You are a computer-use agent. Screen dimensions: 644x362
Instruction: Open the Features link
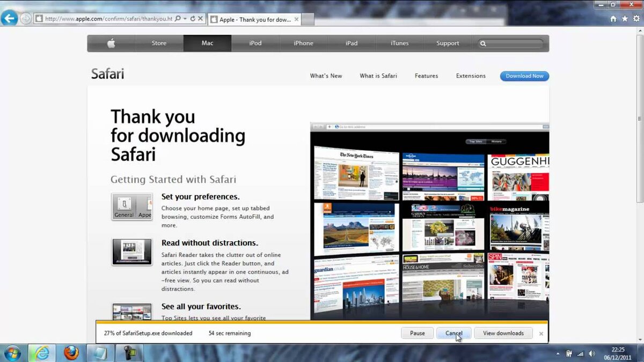426,76
